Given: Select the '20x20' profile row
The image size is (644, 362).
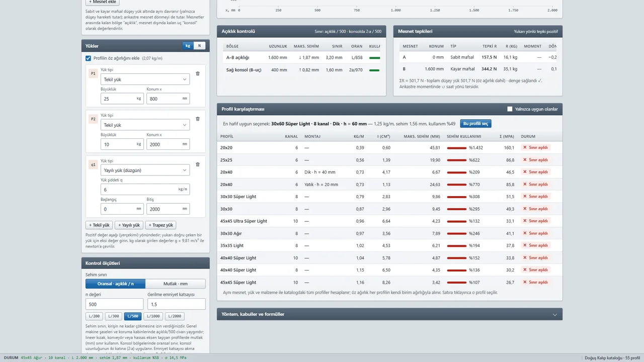Looking at the screenshot, I should 389,148.
